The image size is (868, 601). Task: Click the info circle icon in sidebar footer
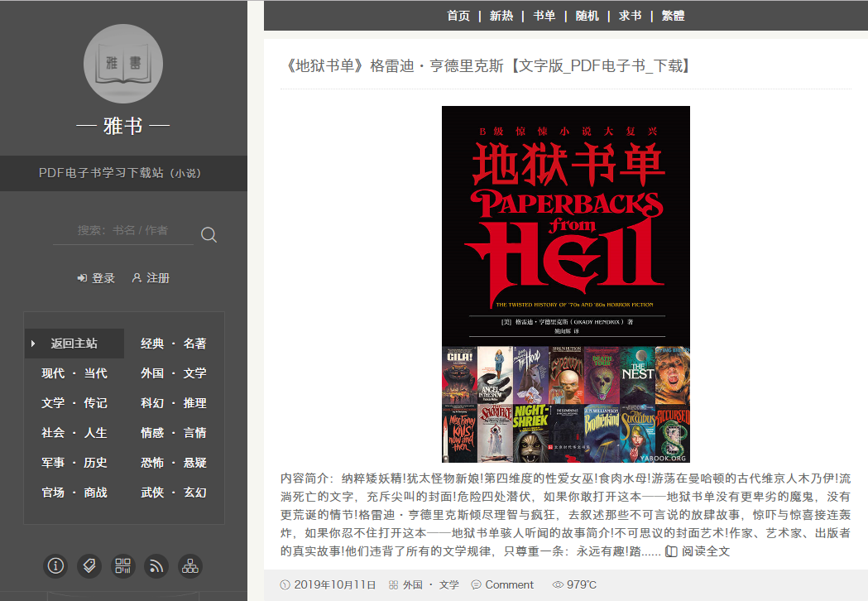click(55, 566)
